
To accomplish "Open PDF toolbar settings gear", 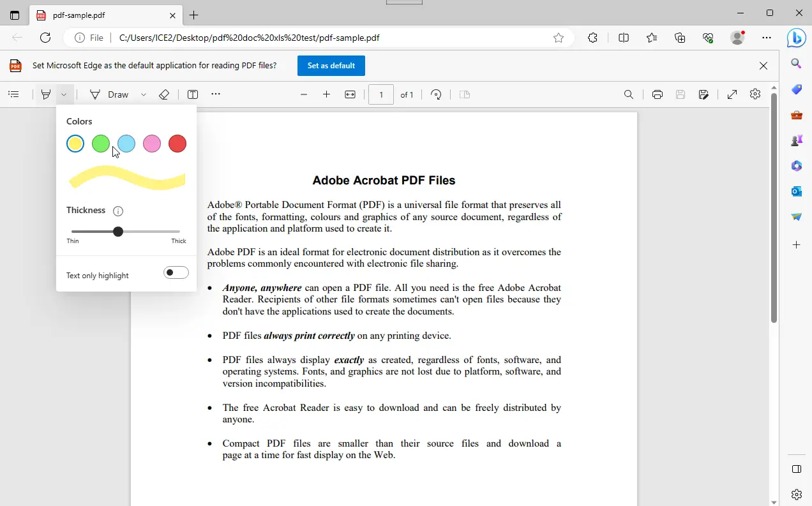I will click(x=755, y=94).
